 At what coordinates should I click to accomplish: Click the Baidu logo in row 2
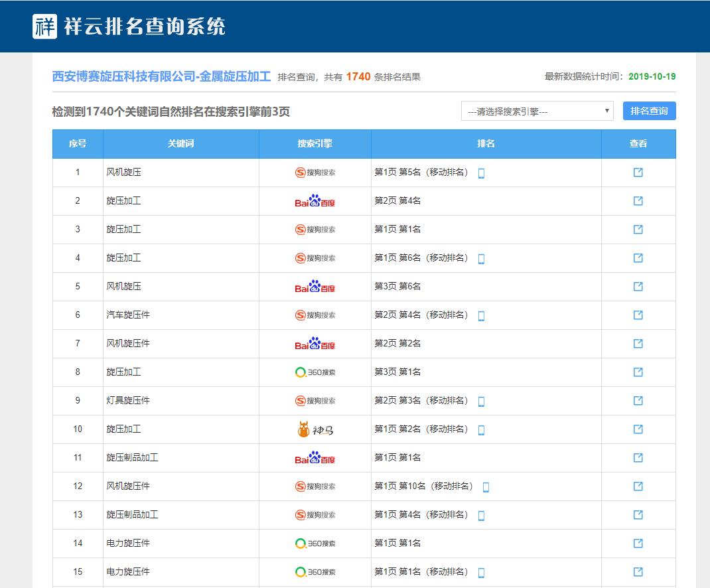pos(315,201)
